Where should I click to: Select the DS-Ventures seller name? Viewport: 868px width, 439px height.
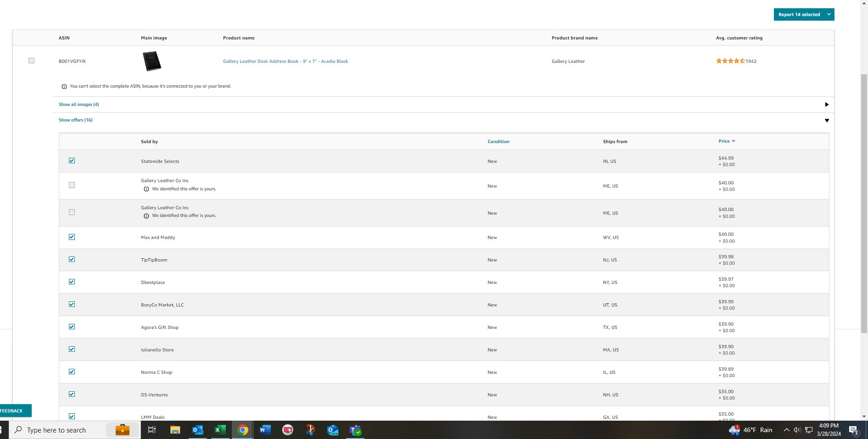154,395
